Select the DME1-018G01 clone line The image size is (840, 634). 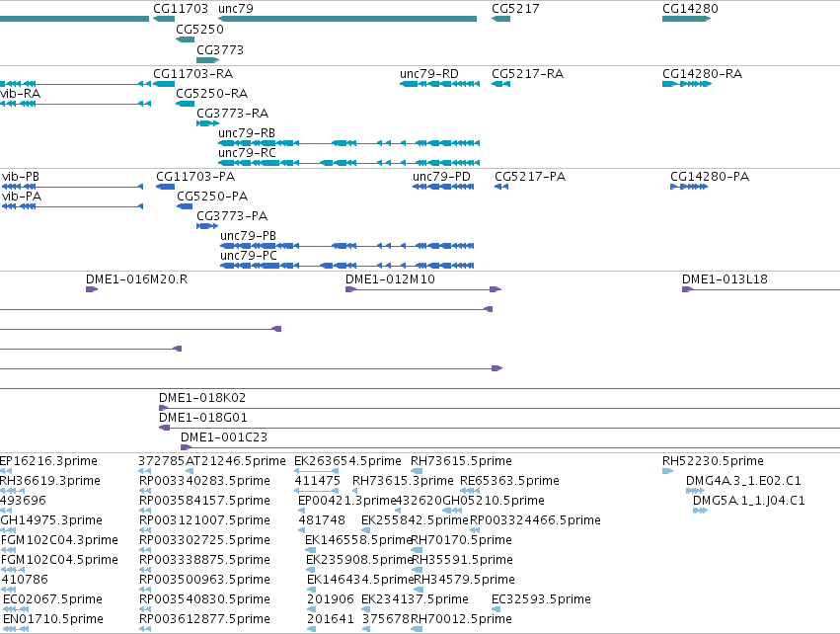click(x=499, y=428)
